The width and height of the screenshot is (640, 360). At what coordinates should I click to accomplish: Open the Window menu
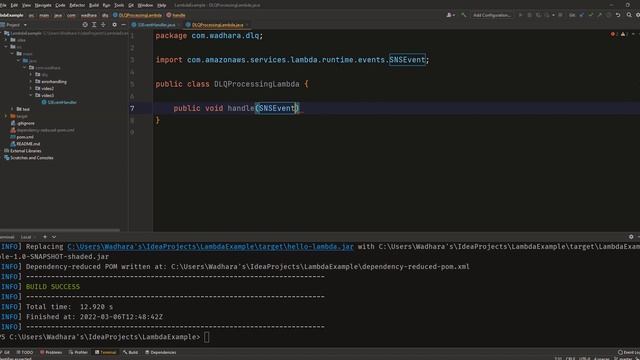(x=145, y=5)
